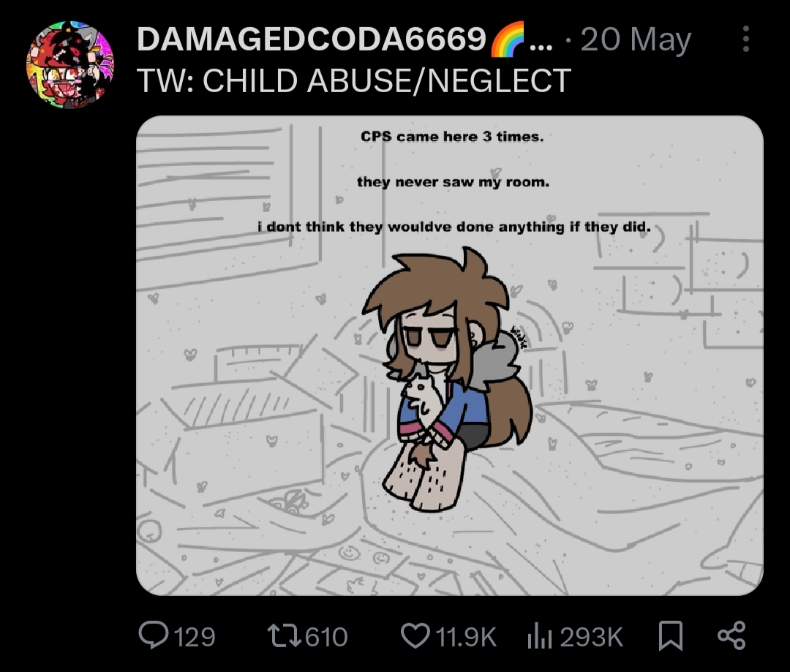View the 293K view analytics count
The image size is (790, 672).
(591, 636)
